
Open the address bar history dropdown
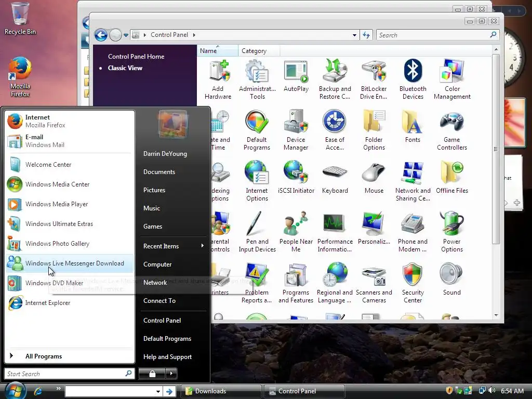[x=354, y=35]
